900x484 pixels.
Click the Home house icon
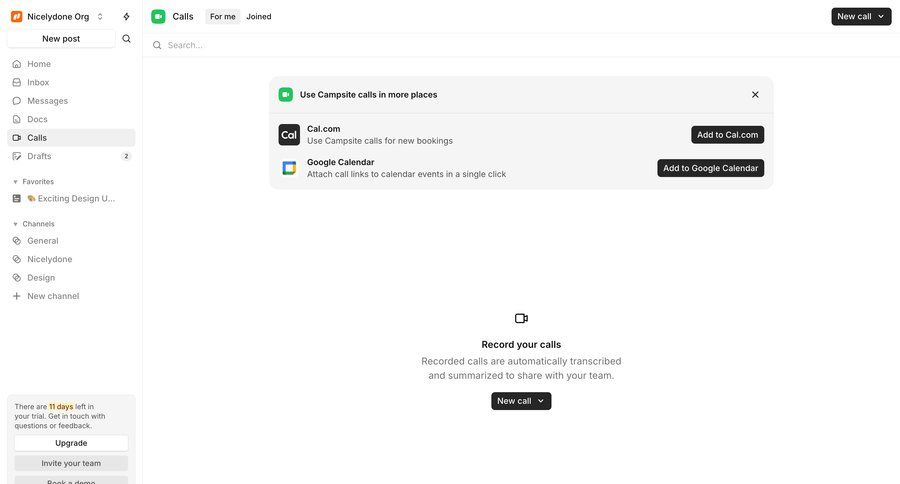(17, 64)
